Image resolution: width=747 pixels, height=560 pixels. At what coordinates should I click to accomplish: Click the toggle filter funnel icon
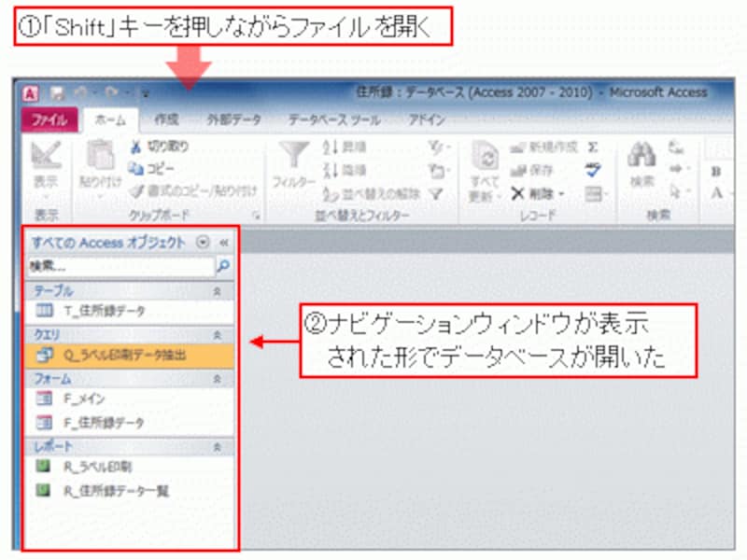pos(435,194)
